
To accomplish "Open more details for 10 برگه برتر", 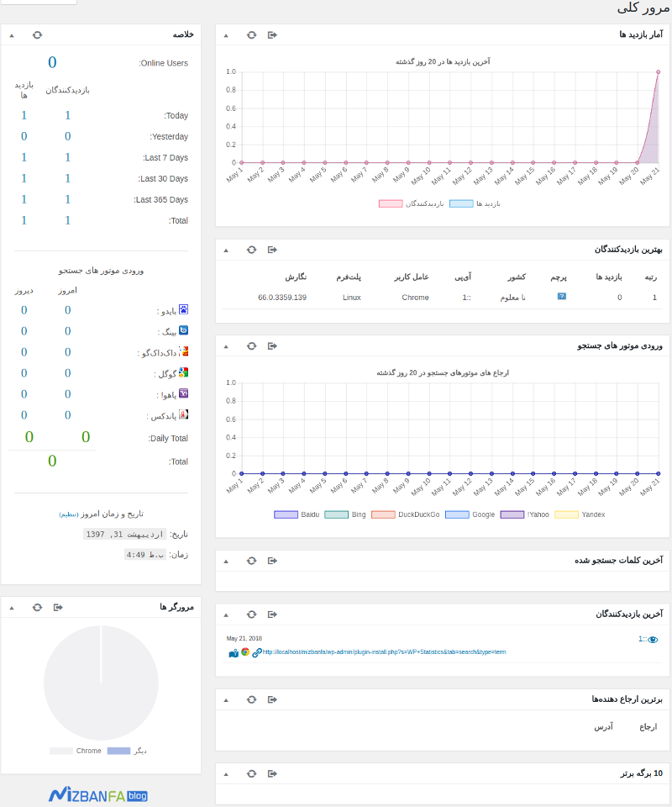I will (x=272, y=773).
